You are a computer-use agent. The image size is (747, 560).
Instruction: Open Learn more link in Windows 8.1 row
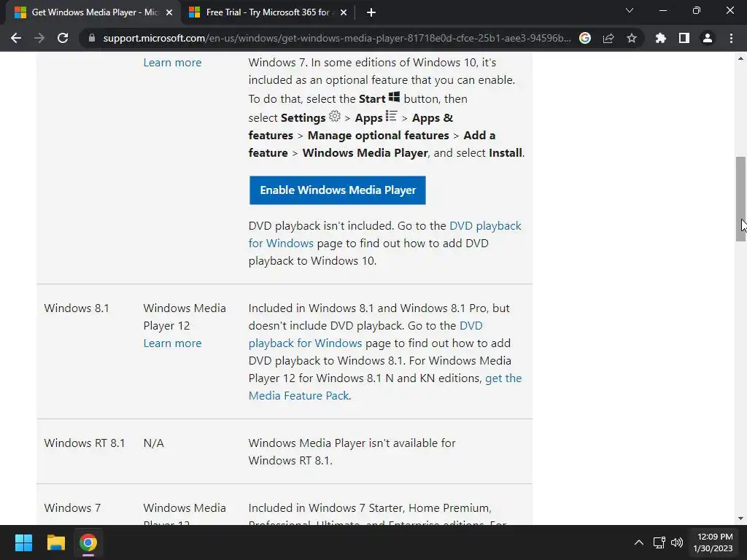[172, 343]
